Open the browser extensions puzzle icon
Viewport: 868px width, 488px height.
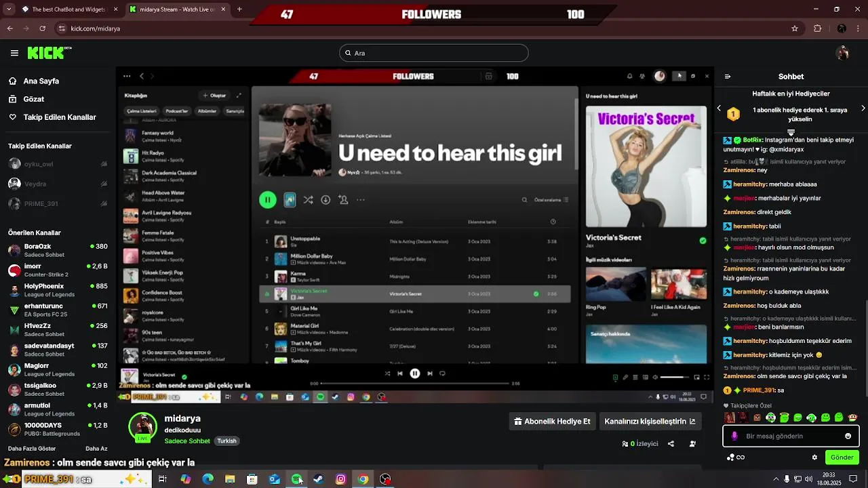[817, 28]
